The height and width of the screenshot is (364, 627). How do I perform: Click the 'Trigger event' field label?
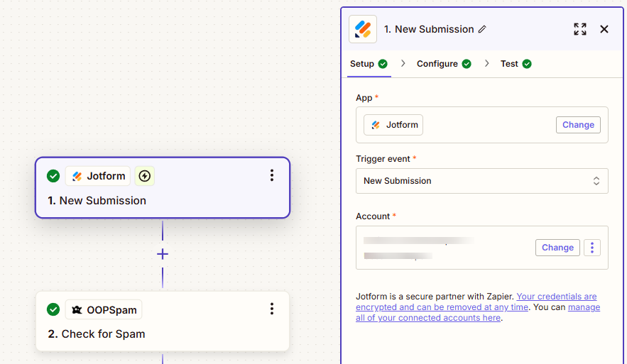click(x=383, y=159)
